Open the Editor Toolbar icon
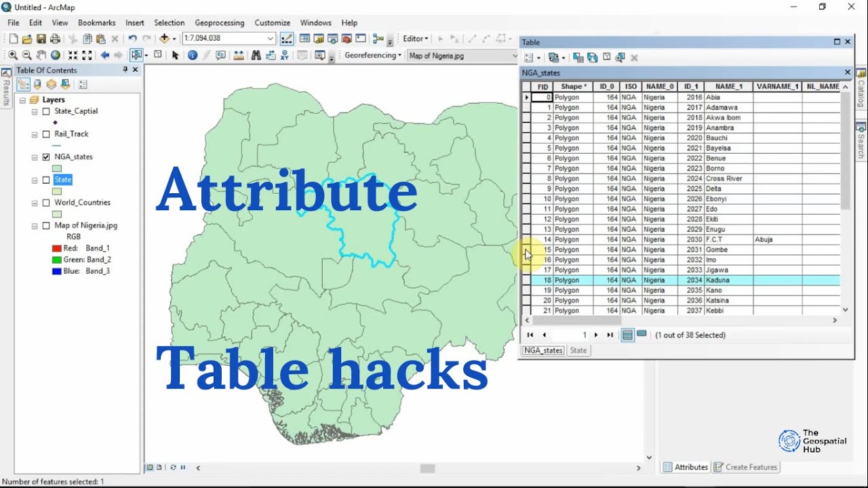 click(x=287, y=39)
